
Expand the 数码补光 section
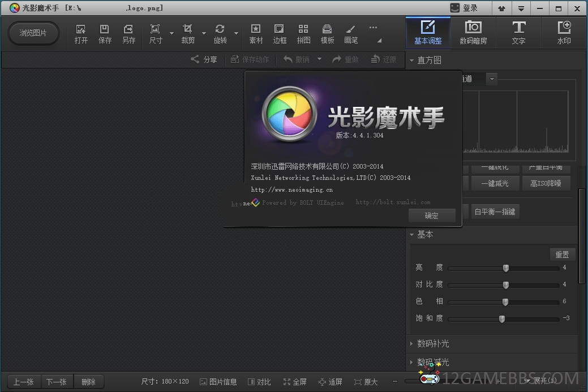tap(432, 343)
